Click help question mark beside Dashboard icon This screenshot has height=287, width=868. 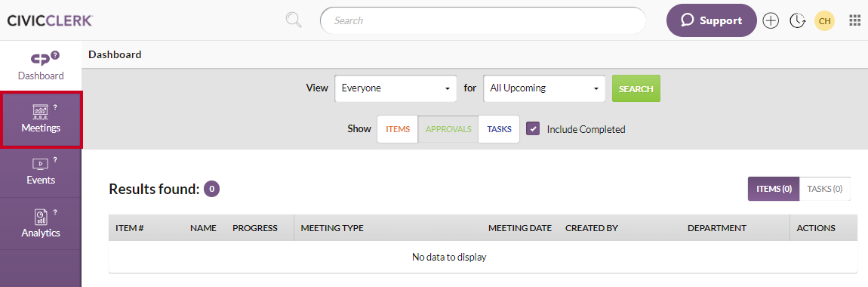click(x=55, y=55)
